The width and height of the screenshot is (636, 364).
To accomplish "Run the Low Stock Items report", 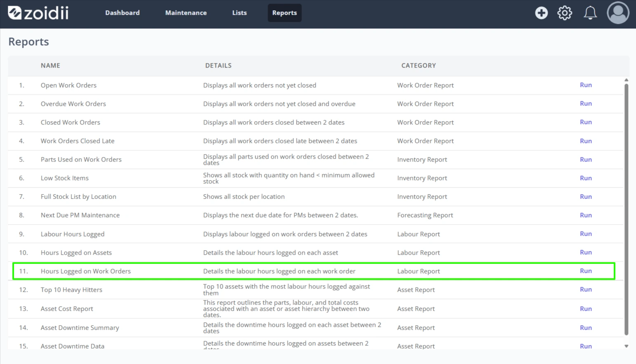I will tap(586, 178).
